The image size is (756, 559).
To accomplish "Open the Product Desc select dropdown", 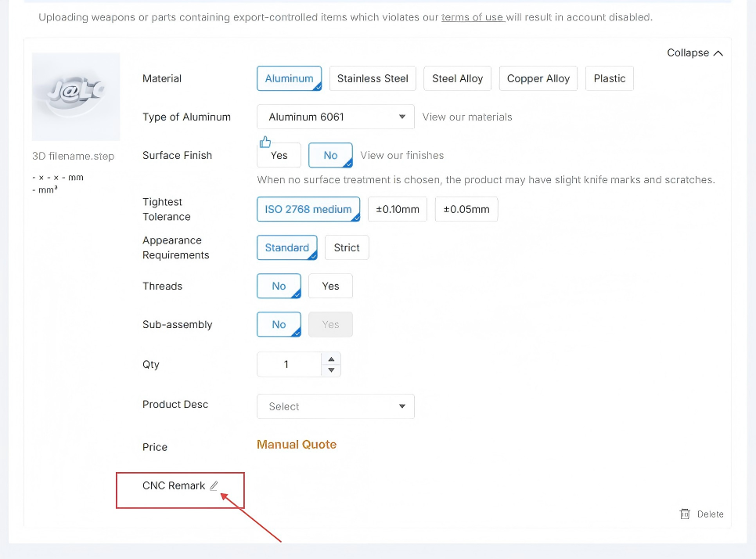I will tap(336, 406).
